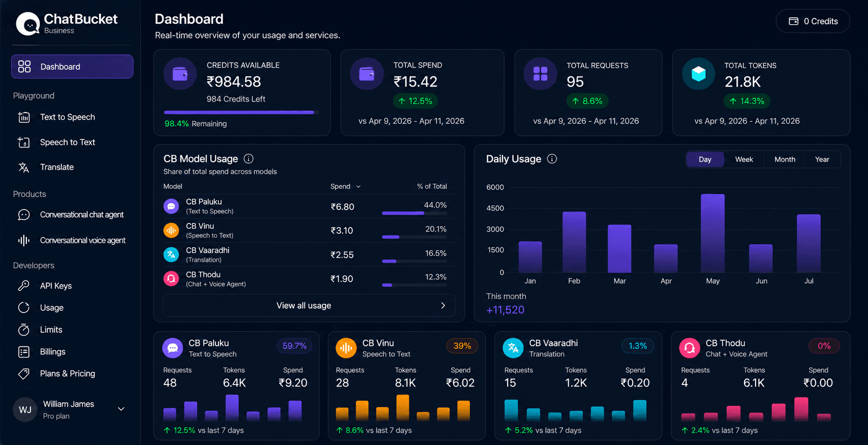Click the info icon next to Daily Usage
This screenshot has height=445, width=868.
tap(552, 159)
